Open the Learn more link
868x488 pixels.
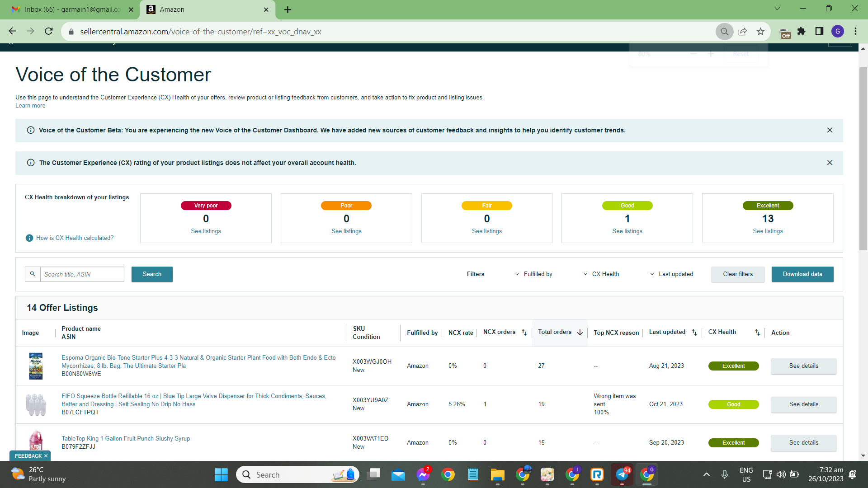[30, 106]
